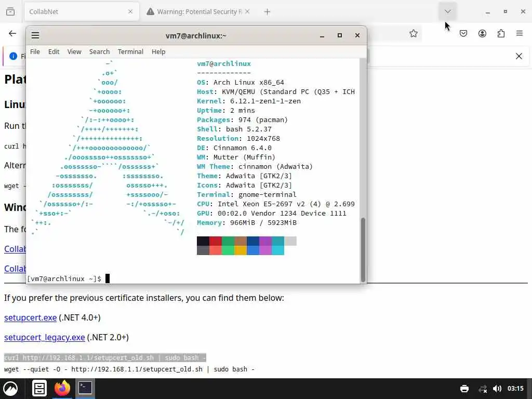Open the Pocket save icon
This screenshot has width=532, height=399.
point(463,33)
